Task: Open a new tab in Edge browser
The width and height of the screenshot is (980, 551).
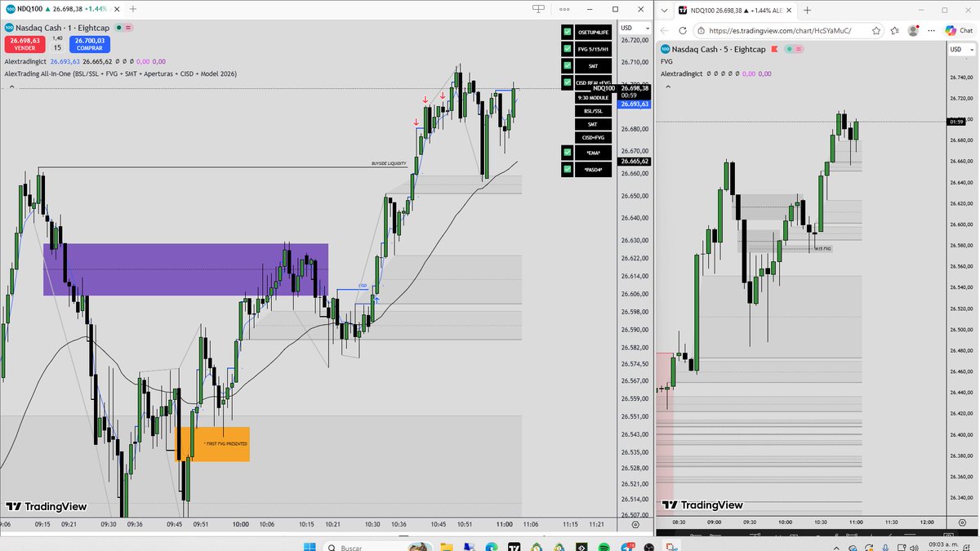Action: 807,10
